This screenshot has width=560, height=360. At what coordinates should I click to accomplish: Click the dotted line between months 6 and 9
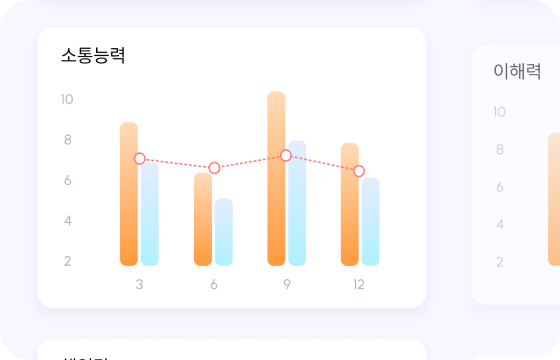pos(250,162)
